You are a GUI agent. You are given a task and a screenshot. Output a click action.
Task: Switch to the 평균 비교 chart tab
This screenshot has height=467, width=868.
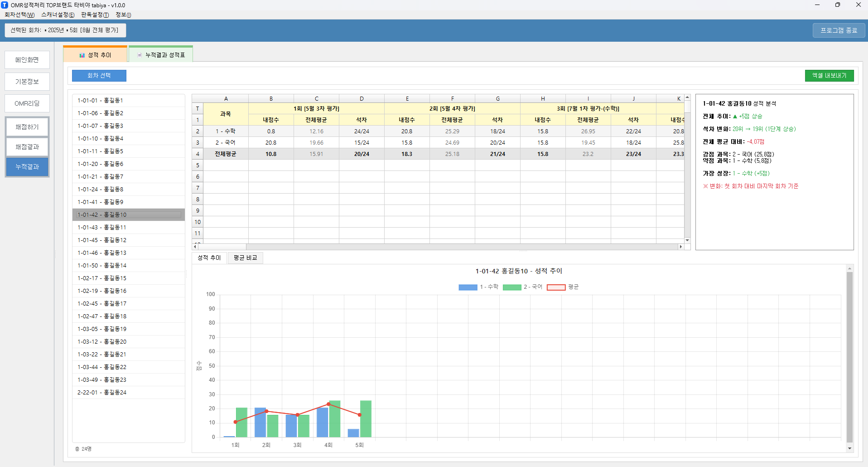pos(245,258)
